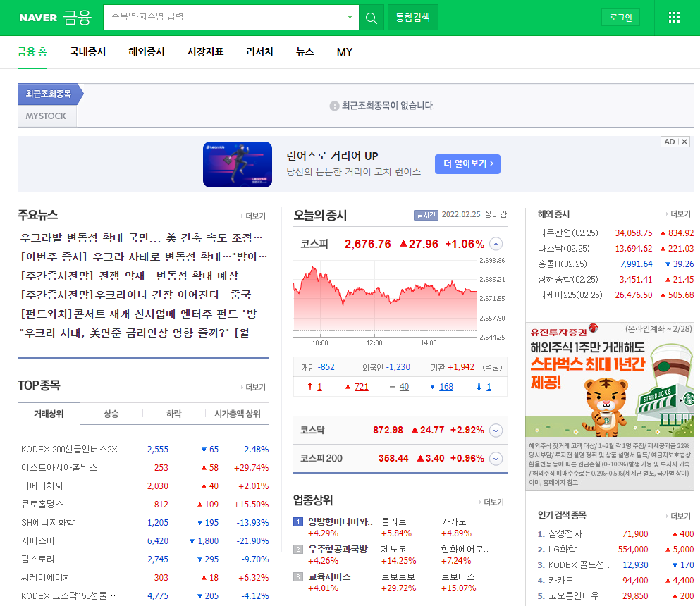Image resolution: width=700 pixels, height=606 pixels.
Task: Click the Learnus ad thumbnail image
Action: 238,164
